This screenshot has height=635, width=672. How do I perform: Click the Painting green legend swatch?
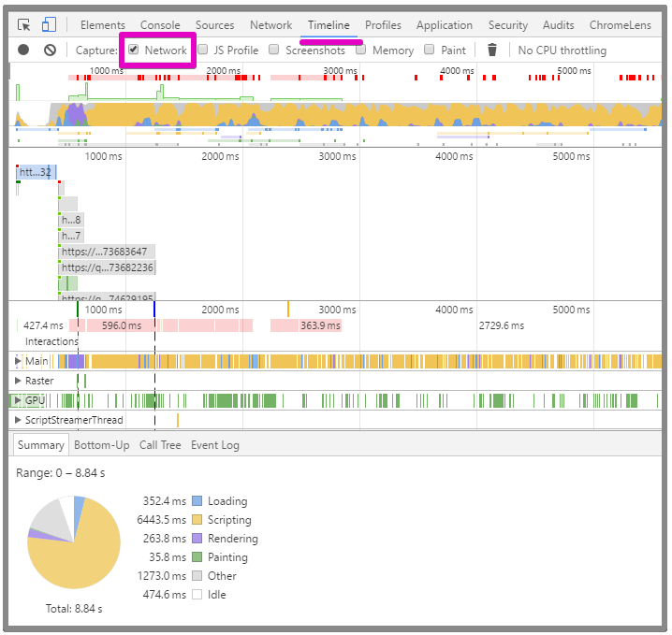197,557
